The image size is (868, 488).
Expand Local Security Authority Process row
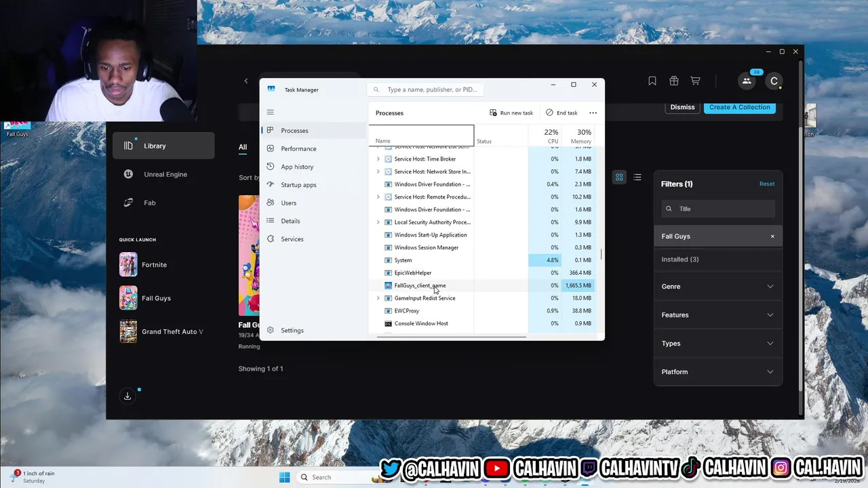point(378,222)
